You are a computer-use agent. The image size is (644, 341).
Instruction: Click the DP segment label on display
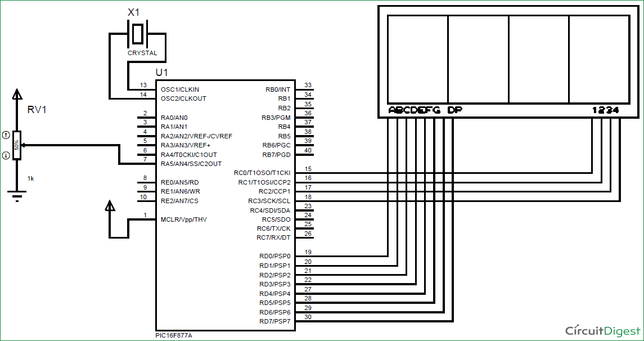pyautogui.click(x=453, y=110)
